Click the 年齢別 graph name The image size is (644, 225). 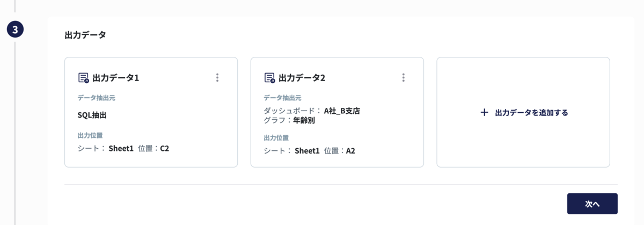tap(304, 120)
